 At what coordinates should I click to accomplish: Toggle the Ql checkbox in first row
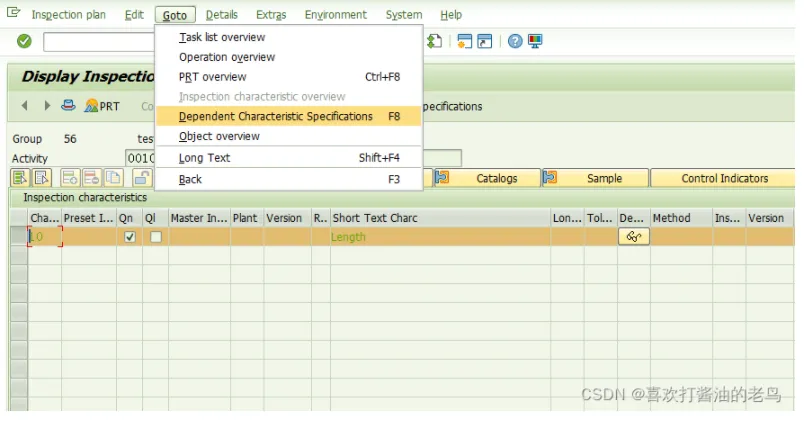click(155, 237)
